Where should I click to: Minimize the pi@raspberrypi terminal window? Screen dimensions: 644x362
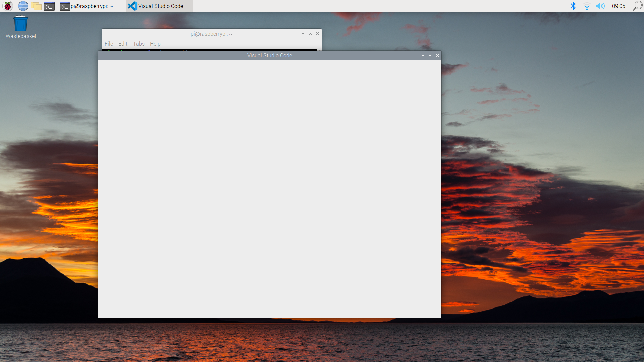point(303,34)
